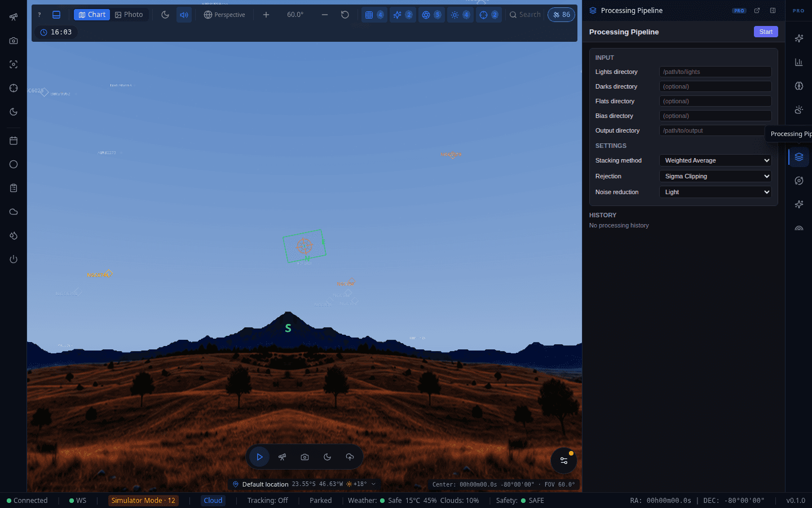Toggle night mode moon icon in toolbar
Screen dimensions: 812x508
(165, 15)
